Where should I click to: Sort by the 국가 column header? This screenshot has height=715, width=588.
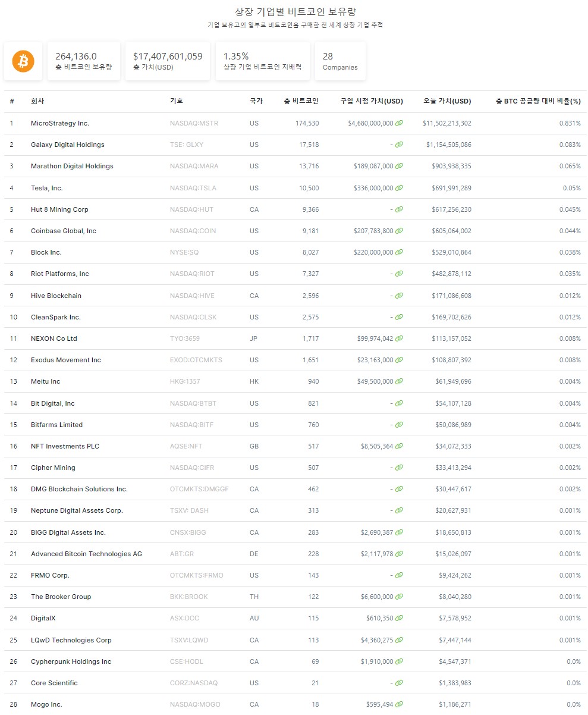(x=256, y=101)
